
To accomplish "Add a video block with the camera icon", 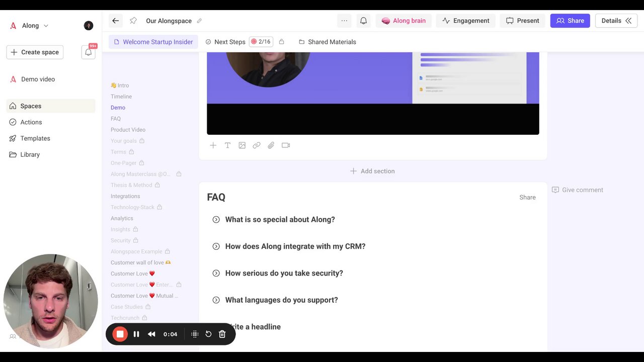I will click(x=286, y=145).
